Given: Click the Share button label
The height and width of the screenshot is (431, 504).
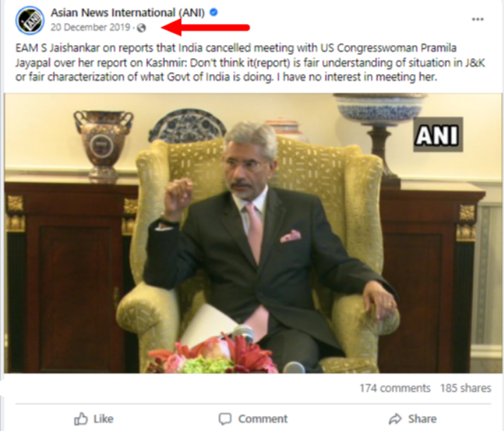Looking at the screenshot, I should (422, 419).
